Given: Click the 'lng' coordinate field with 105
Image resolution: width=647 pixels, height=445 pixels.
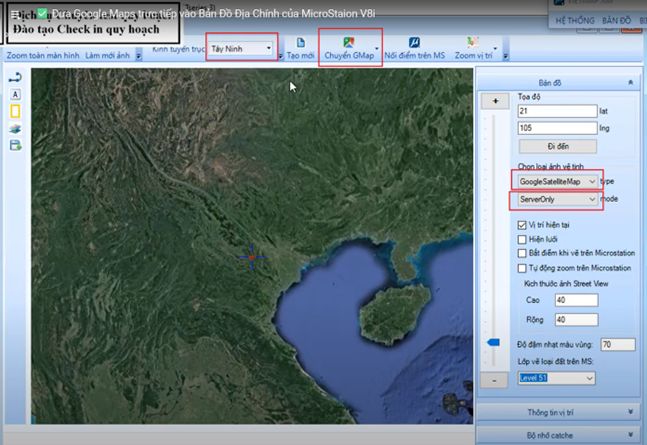Looking at the screenshot, I should click(x=557, y=128).
